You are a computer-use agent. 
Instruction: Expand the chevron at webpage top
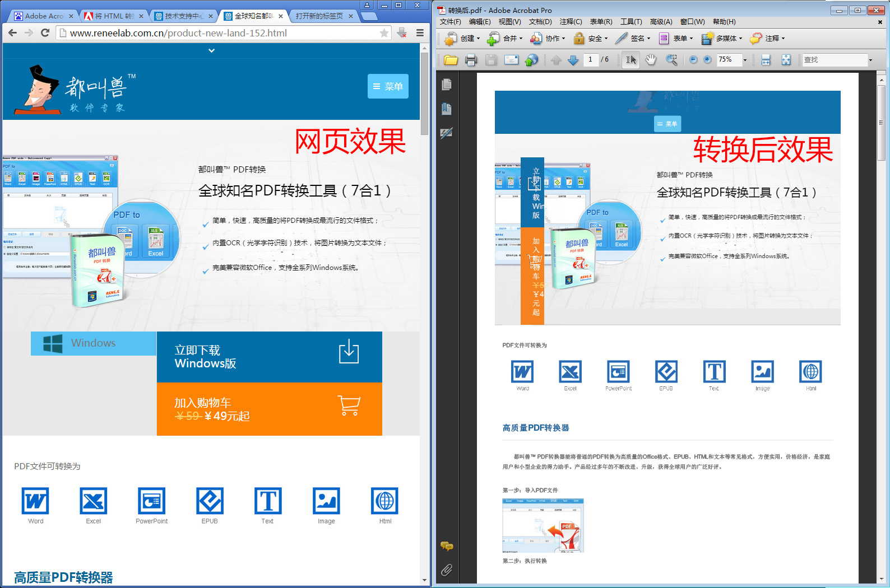[211, 50]
